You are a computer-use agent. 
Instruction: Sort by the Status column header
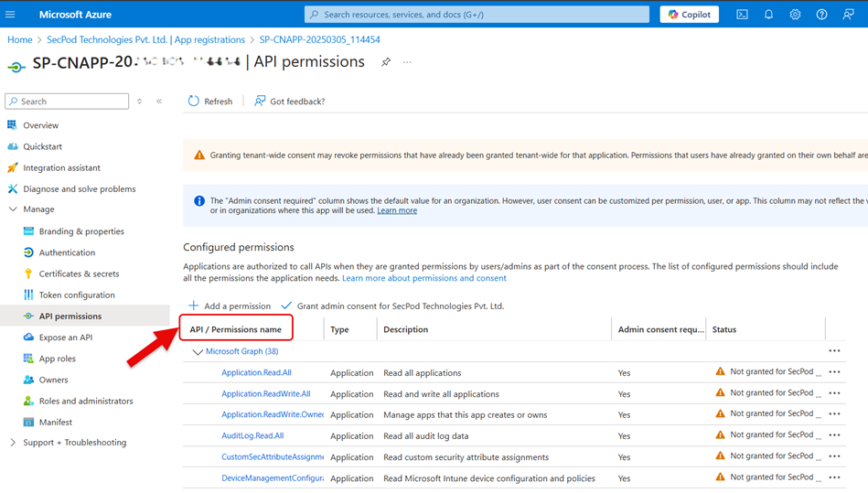click(x=724, y=330)
